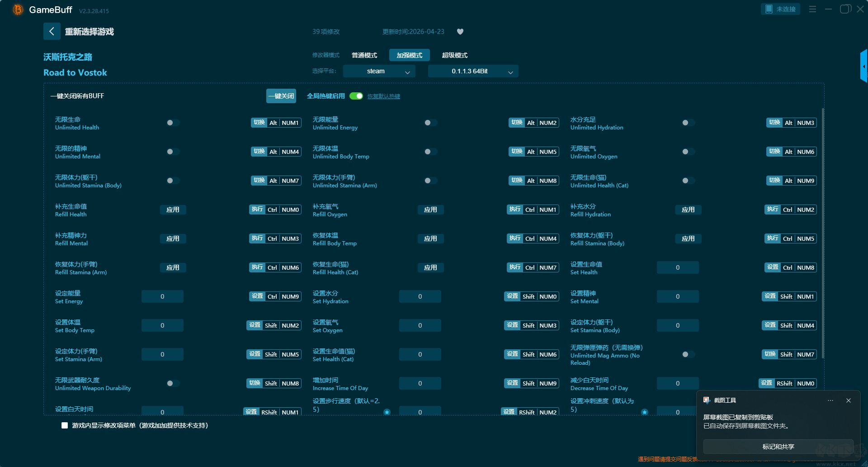Apply Refill Health
Screen dimensions: 868x467
(x=173, y=210)
